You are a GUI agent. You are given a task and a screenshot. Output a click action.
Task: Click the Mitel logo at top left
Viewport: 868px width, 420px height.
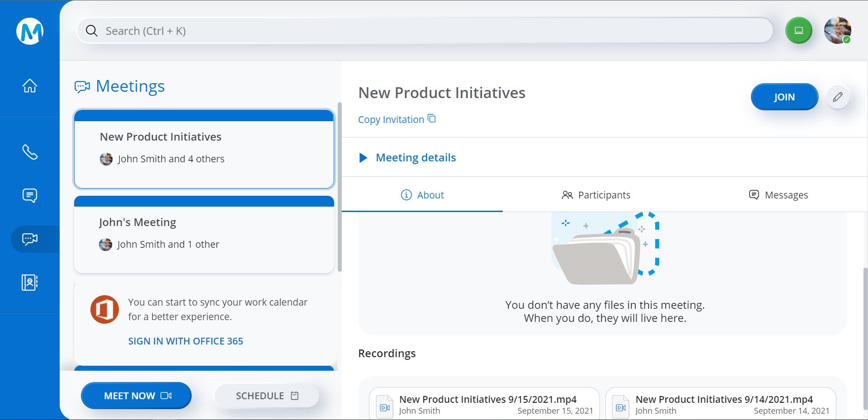30,31
